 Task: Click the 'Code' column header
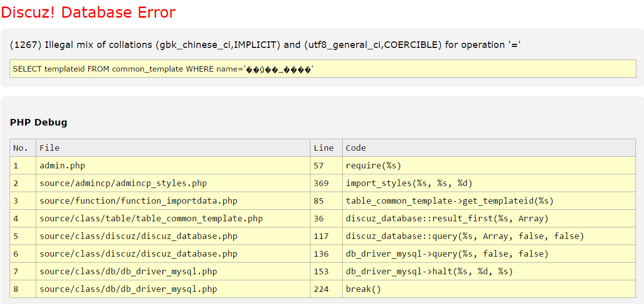[489, 148]
